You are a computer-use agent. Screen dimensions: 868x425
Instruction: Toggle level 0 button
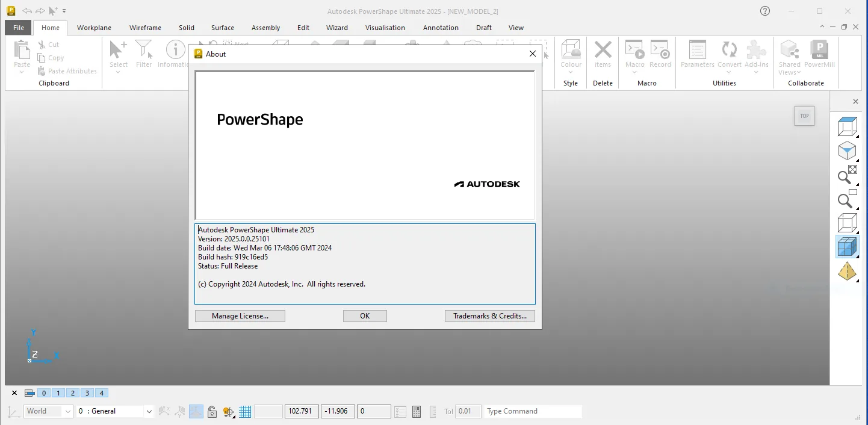(44, 393)
